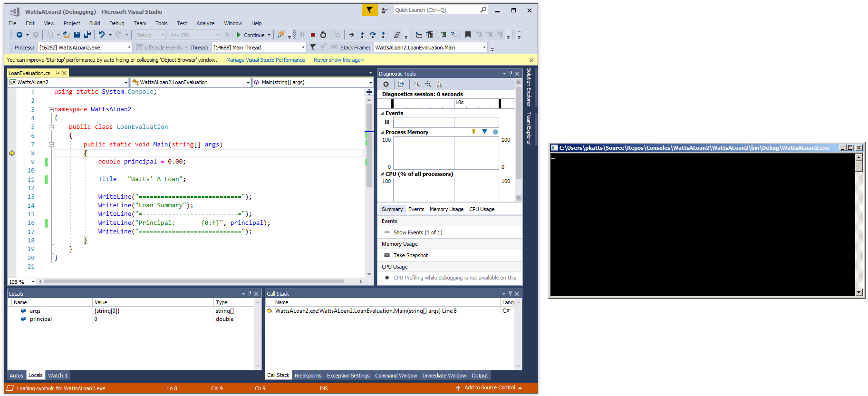
Task: Collapse the Events section in Diagnostic Tools
Action: pos(382,114)
